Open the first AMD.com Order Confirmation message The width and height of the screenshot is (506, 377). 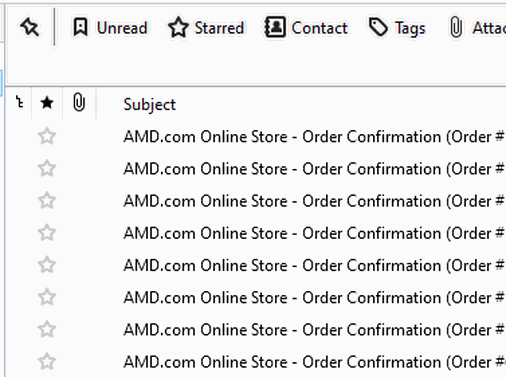[x=313, y=137]
